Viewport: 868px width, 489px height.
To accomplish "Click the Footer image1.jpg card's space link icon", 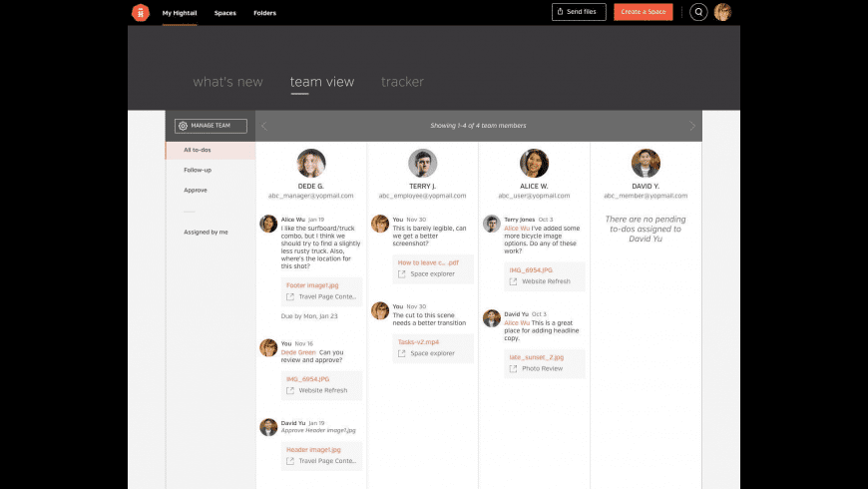I will tap(290, 296).
